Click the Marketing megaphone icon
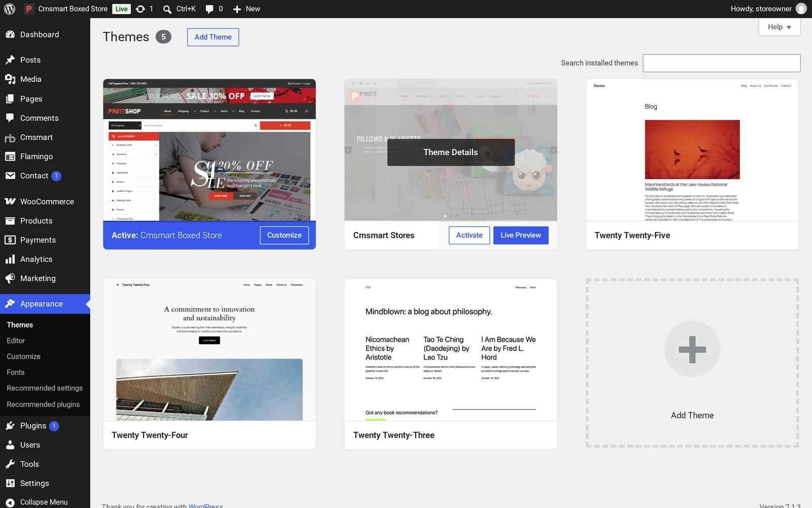The width and height of the screenshot is (812, 508). click(x=10, y=278)
